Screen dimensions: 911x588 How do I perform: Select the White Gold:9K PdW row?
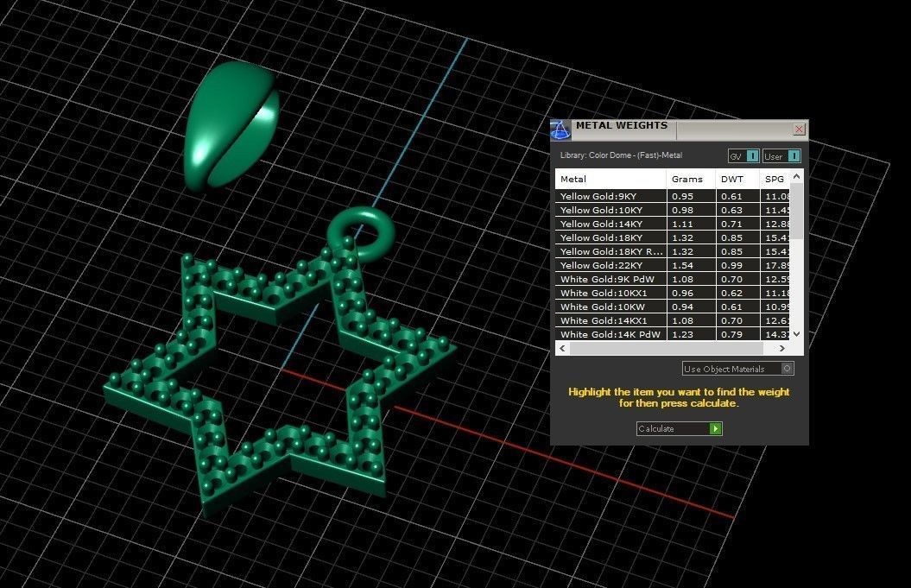click(673, 279)
